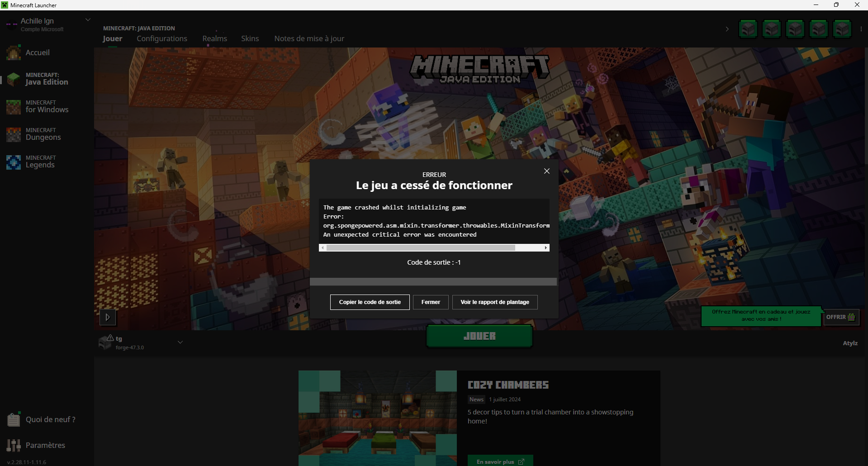Click the 'The game crashed whilst' log line
The image size is (868, 466).
point(394,208)
